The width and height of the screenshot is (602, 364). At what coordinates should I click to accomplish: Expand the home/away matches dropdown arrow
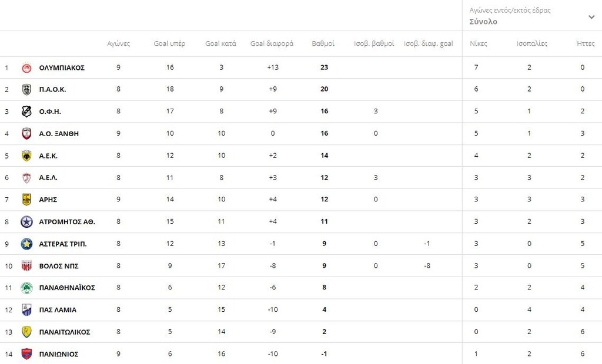pos(591,17)
